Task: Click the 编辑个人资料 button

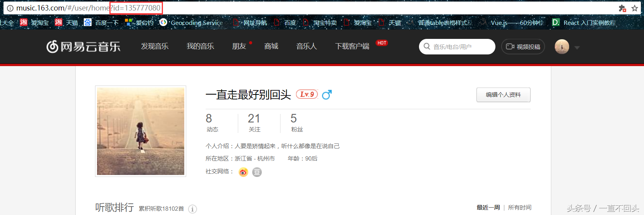Action: pos(503,95)
